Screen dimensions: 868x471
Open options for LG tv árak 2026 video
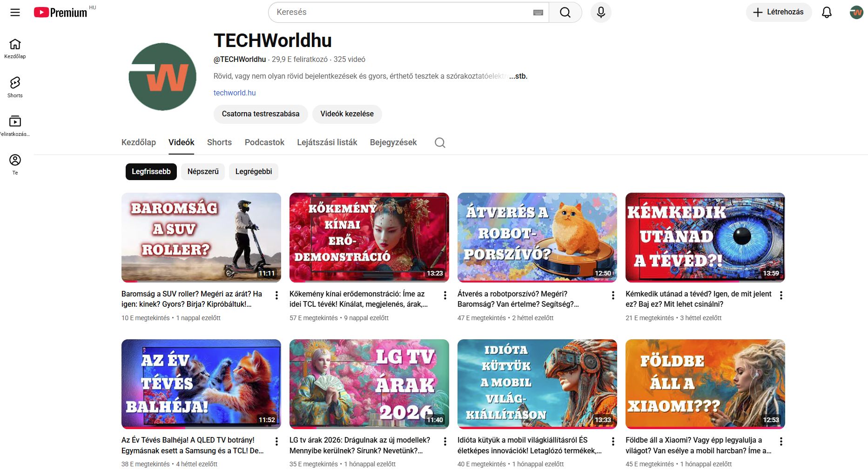click(445, 441)
